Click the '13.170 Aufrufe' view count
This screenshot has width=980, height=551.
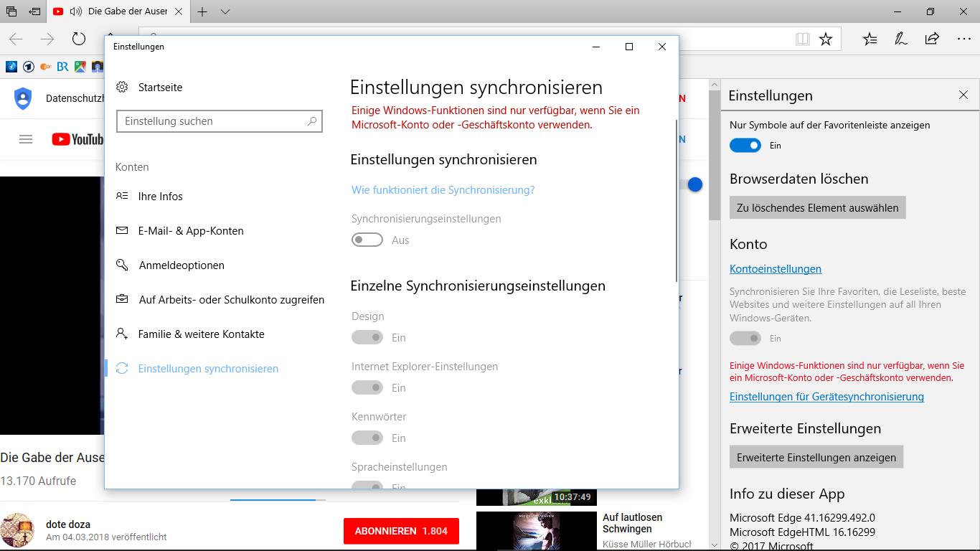pyautogui.click(x=38, y=481)
